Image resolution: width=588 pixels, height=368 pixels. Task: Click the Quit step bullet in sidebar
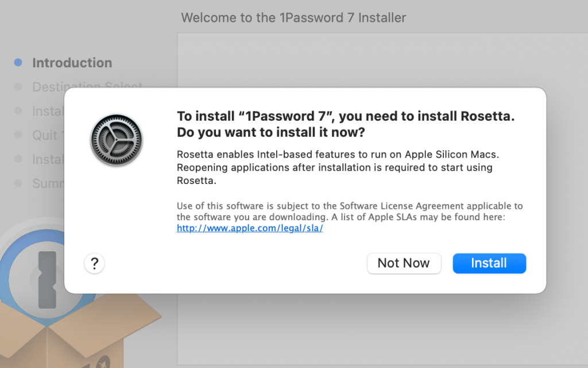(x=18, y=135)
